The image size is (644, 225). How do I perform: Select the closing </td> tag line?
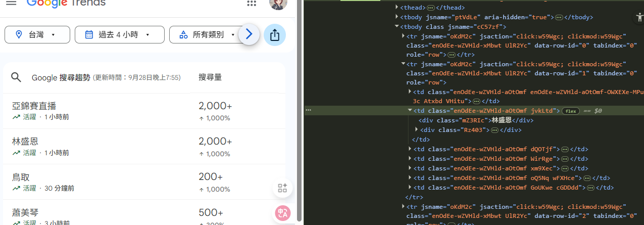(x=421, y=140)
